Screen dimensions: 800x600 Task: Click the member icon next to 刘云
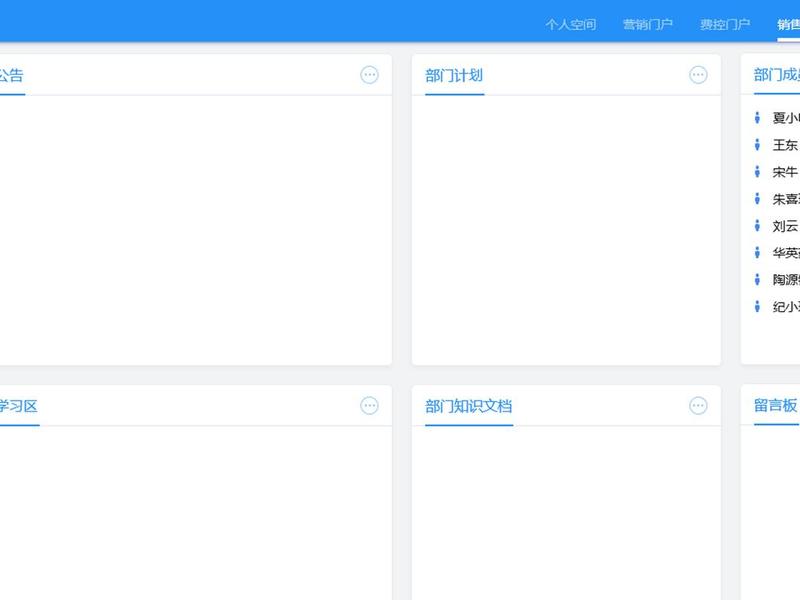click(757, 226)
